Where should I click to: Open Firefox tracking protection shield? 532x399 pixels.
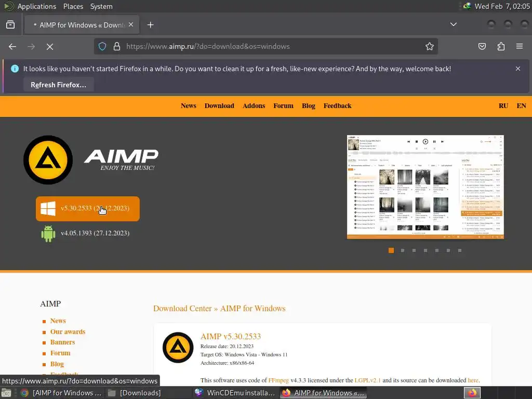102,46
